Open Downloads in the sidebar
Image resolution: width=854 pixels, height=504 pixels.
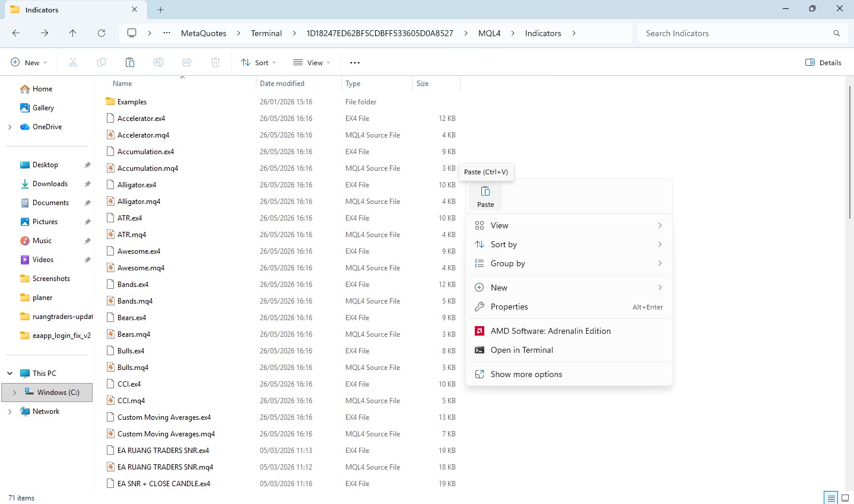pos(50,184)
